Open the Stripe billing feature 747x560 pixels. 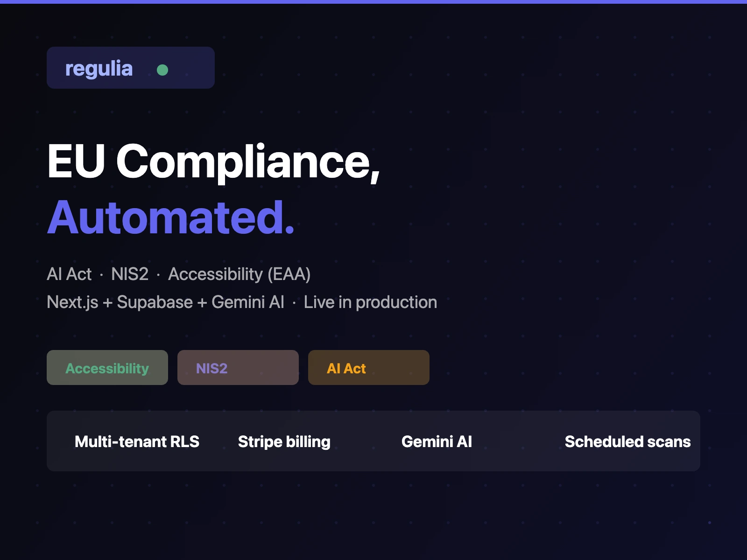pyautogui.click(x=284, y=441)
